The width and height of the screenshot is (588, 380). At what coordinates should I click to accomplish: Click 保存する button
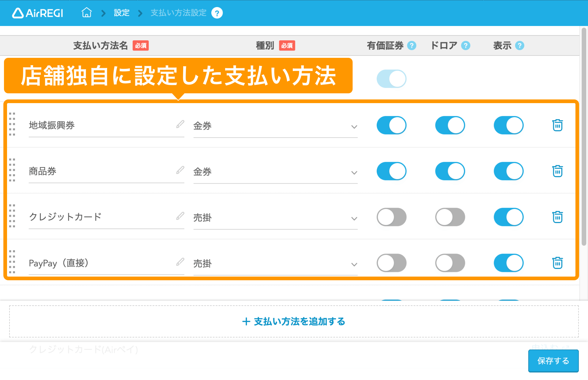[x=553, y=361]
